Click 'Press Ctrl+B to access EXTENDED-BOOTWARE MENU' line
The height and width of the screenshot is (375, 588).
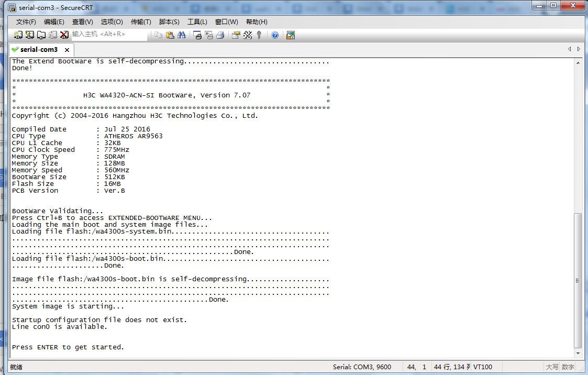(112, 218)
